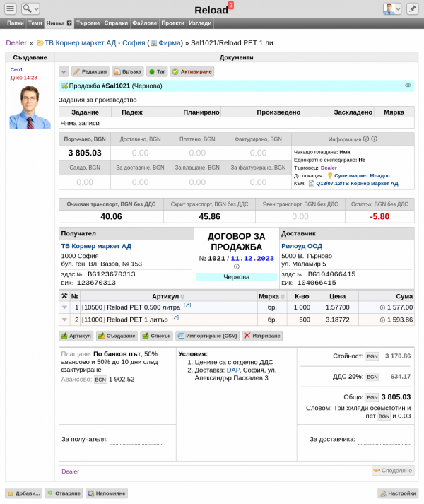Viewport: 424px width, 504px height.
Task: Click second info icon beside Информация
Action: 374,139
